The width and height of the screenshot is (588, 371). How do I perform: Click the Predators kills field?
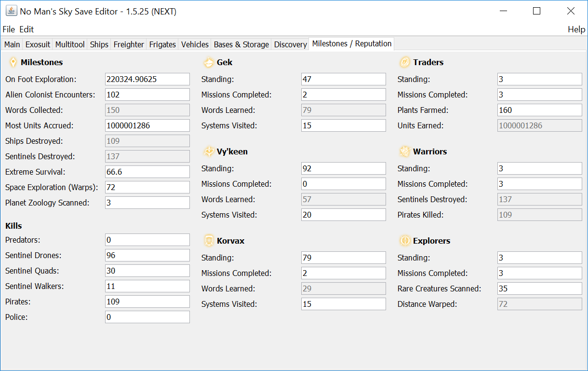point(147,240)
